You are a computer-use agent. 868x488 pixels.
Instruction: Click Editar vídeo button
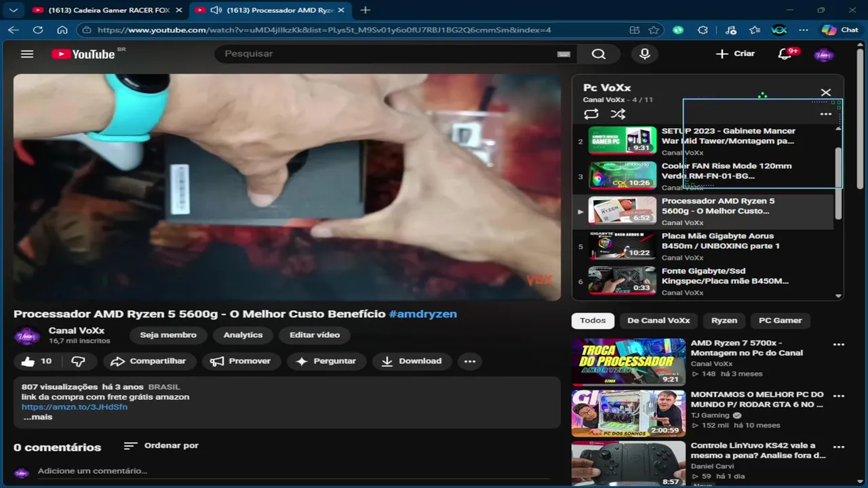[315, 335]
